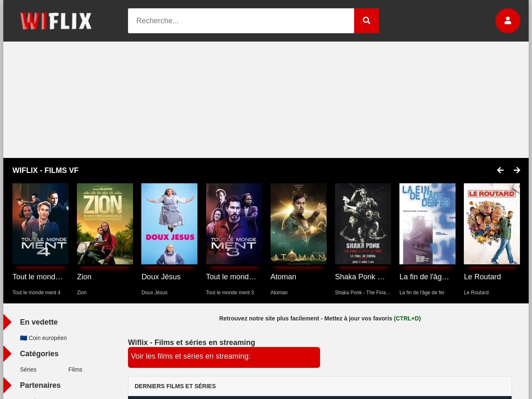Click small 'La fin de l'âge de fer' subtitle
Viewport: 532px width, 399px height.
click(422, 293)
